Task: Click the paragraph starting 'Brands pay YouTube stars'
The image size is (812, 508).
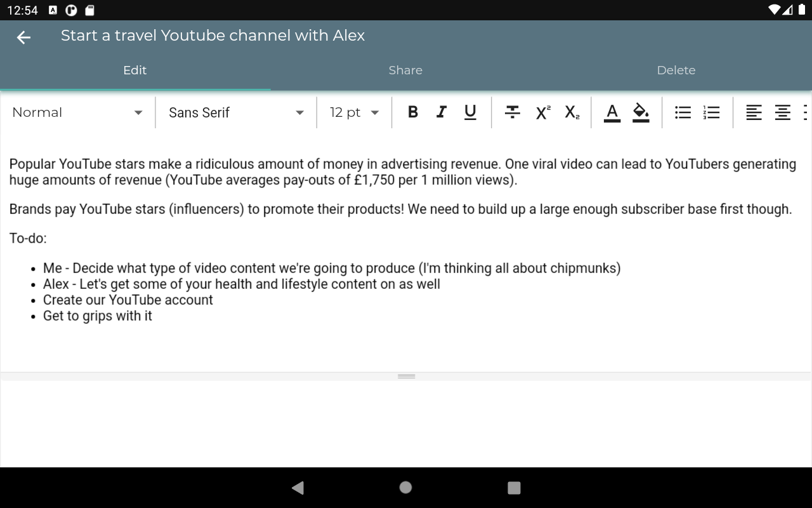Action: pos(401,210)
